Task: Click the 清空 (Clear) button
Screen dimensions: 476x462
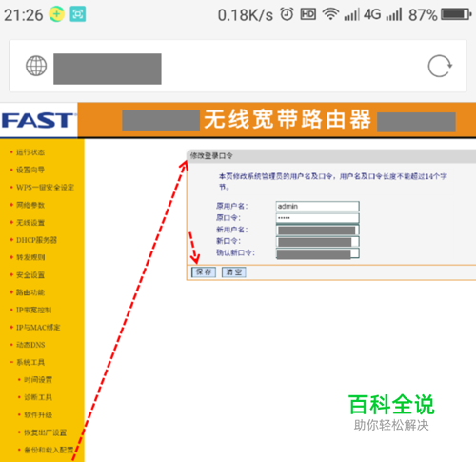Action: point(234,272)
